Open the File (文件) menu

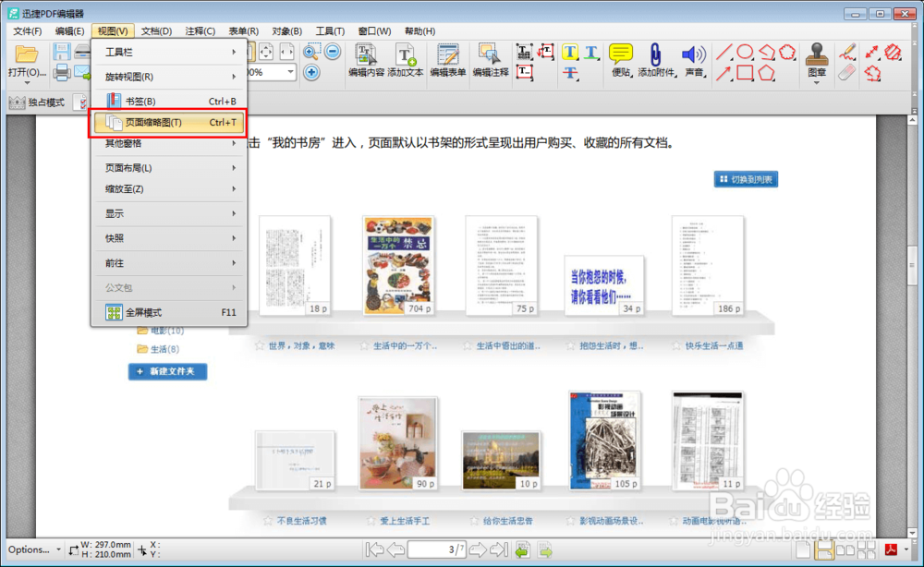pos(27,31)
